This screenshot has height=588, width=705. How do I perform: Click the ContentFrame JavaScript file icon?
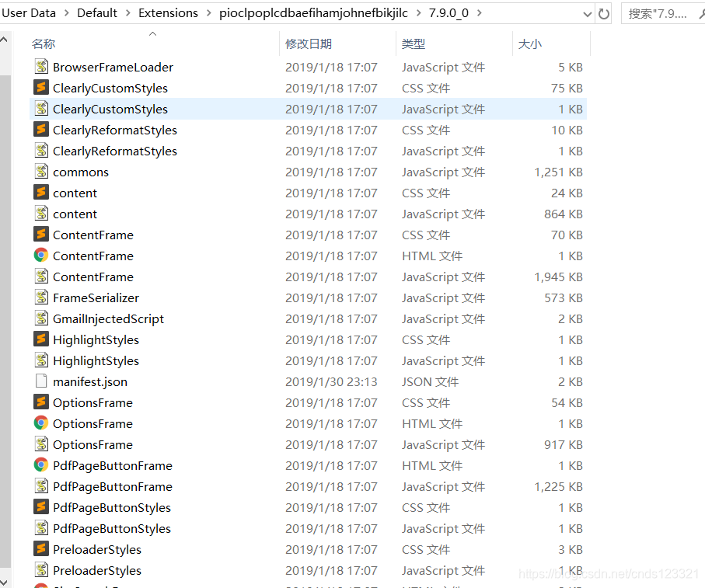coord(41,277)
